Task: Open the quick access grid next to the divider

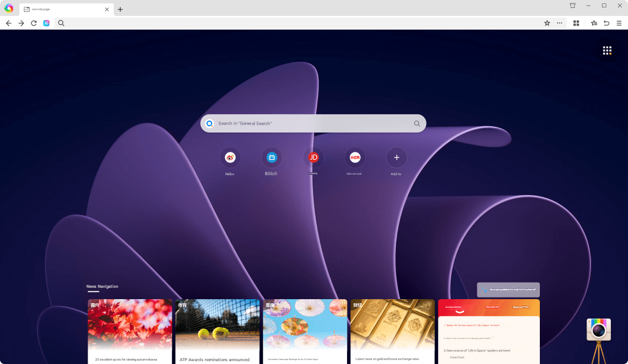Action: [x=576, y=23]
